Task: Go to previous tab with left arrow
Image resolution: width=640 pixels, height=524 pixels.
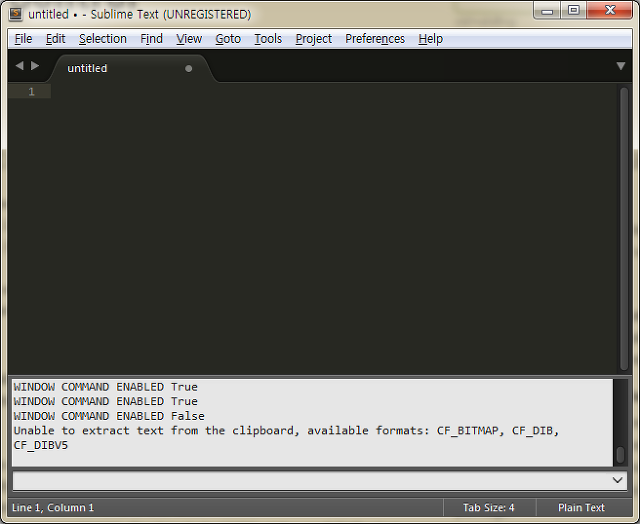Action: click(19, 66)
